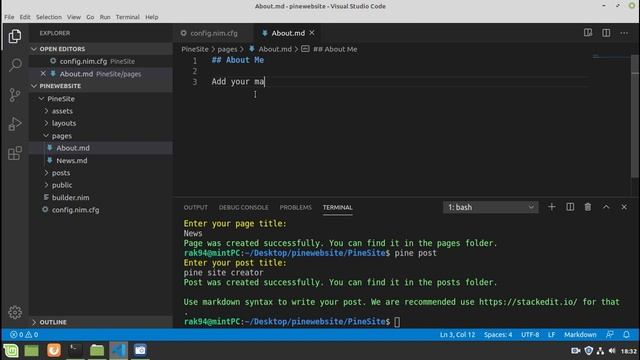Open the Explorer view in activity bar
The height and width of the screenshot is (360, 640).
click(x=15, y=36)
